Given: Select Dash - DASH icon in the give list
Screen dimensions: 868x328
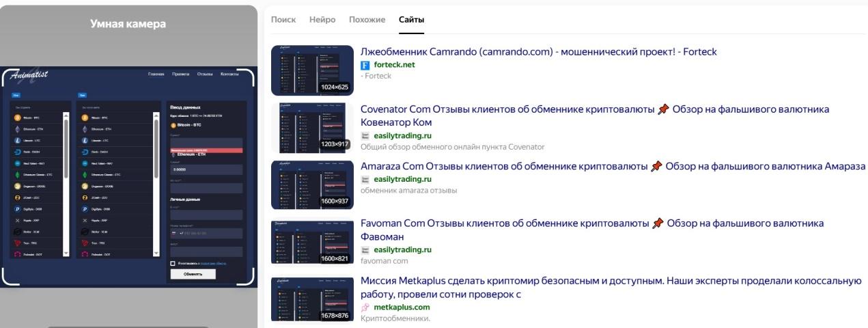Looking at the screenshot, I should (17, 152).
